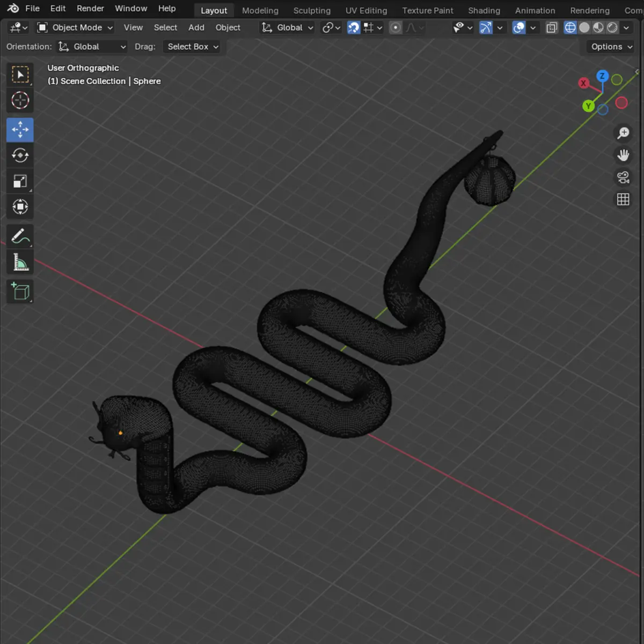The width and height of the screenshot is (644, 644).
Task: Select the Transform tool
Action: pyautogui.click(x=20, y=207)
